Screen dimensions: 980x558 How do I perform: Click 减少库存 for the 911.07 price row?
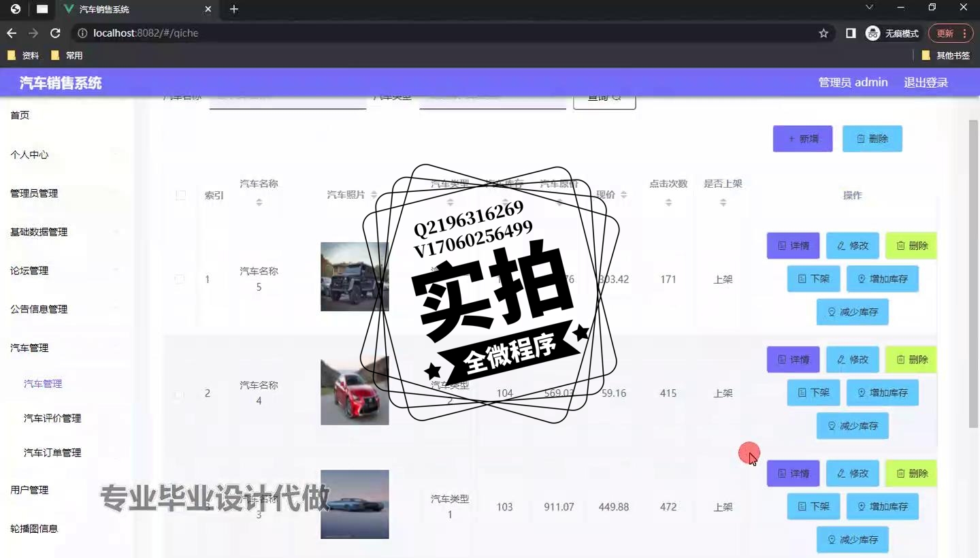pyautogui.click(x=852, y=540)
